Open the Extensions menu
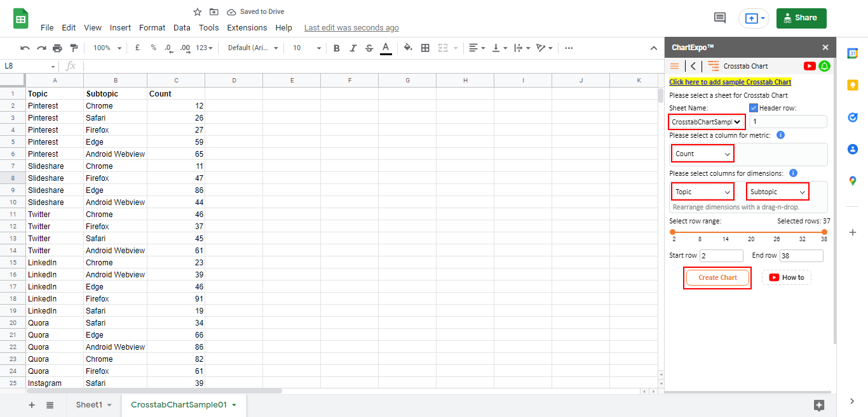The image size is (868, 417). (x=247, y=28)
